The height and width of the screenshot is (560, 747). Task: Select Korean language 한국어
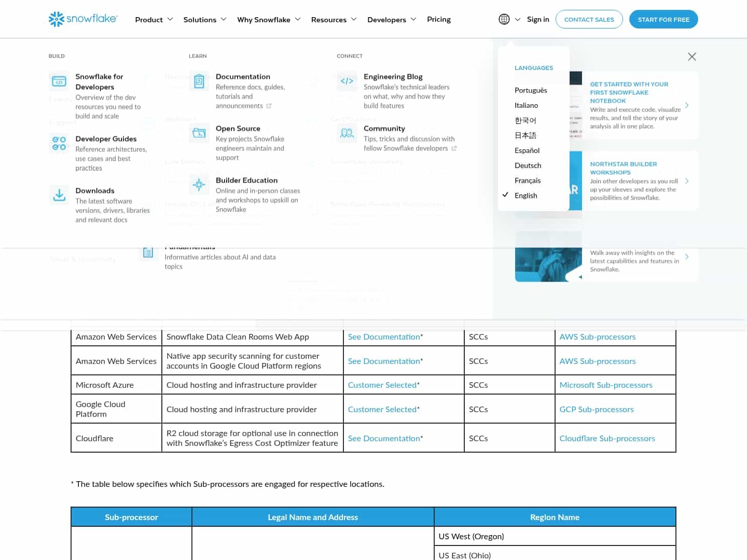pyautogui.click(x=525, y=120)
